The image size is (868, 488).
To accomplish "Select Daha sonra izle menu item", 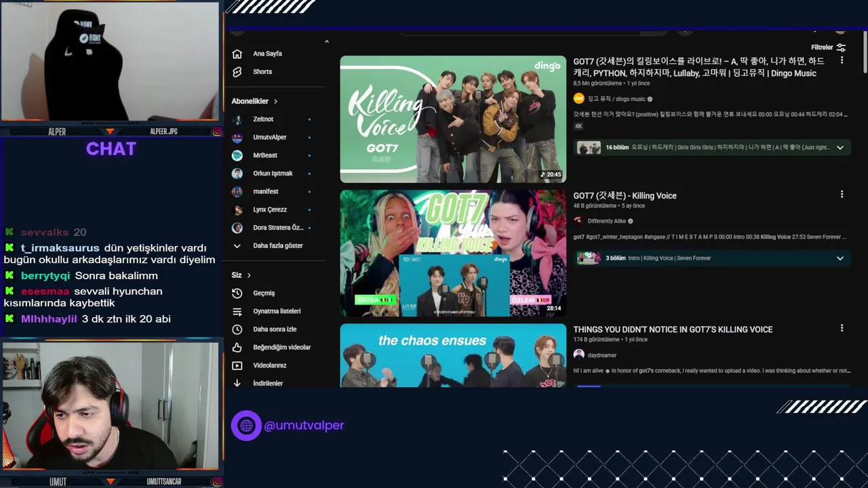I will click(x=275, y=329).
